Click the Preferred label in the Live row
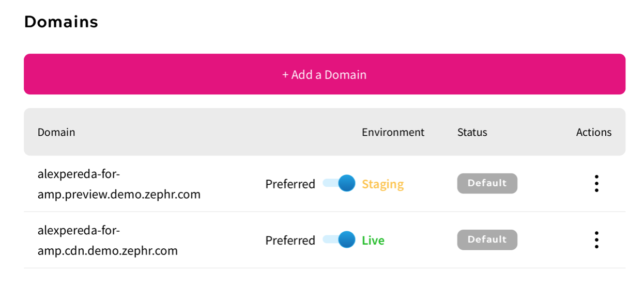This screenshot has width=644, height=289. (x=290, y=240)
